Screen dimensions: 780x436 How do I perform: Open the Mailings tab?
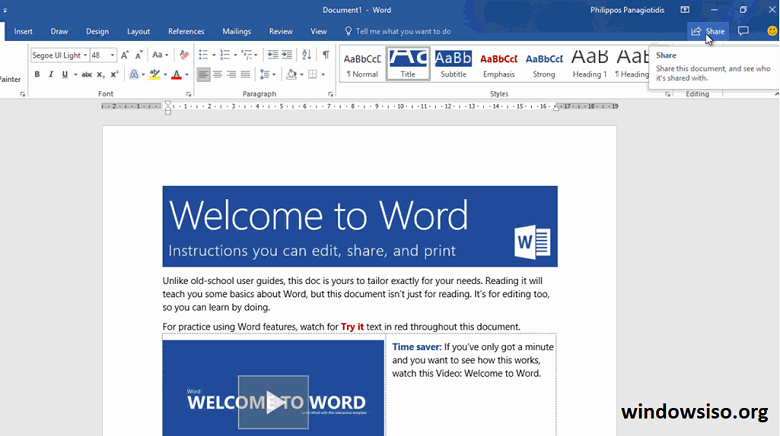click(236, 31)
